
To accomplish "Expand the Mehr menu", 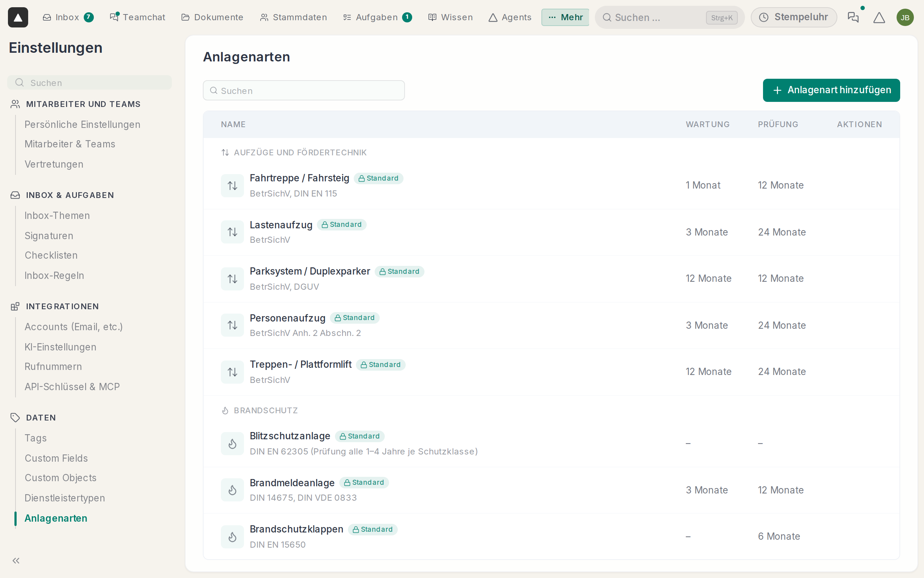I will [565, 17].
